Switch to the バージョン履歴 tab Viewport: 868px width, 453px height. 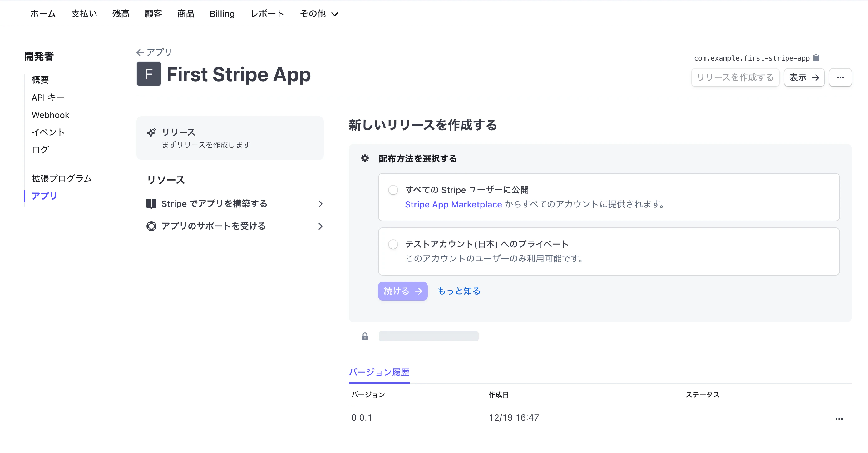(379, 372)
